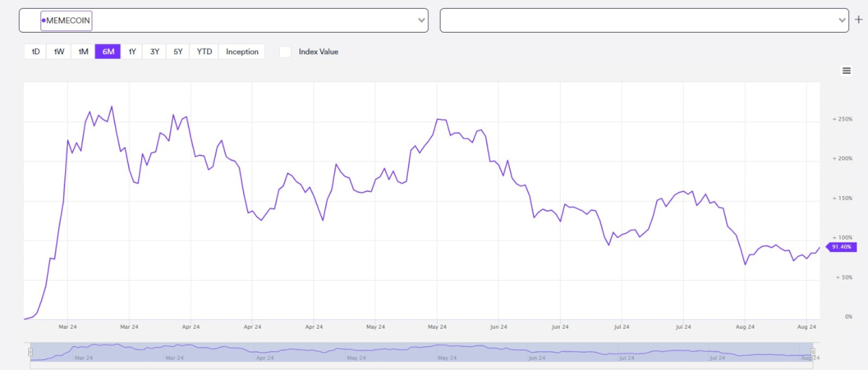This screenshot has width=868, height=370.
Task: Show the 1Y time range
Action: [132, 51]
